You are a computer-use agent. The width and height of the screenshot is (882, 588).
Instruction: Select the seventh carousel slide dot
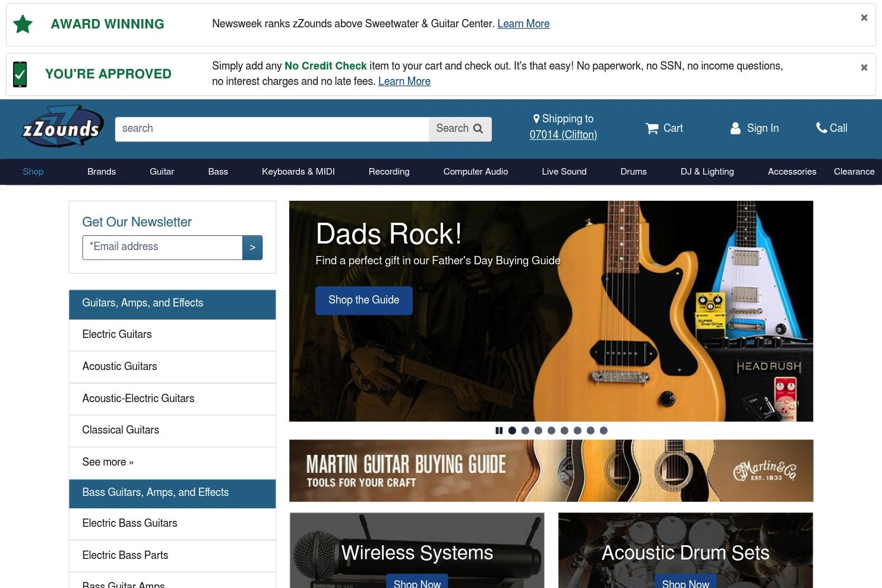590,431
